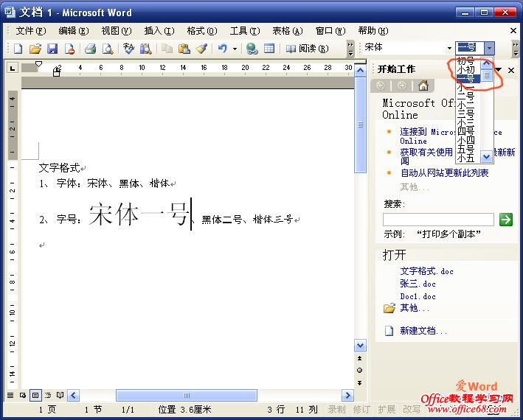Activate the Format Painter brush icon
The height and width of the screenshot is (420, 523).
[201, 49]
